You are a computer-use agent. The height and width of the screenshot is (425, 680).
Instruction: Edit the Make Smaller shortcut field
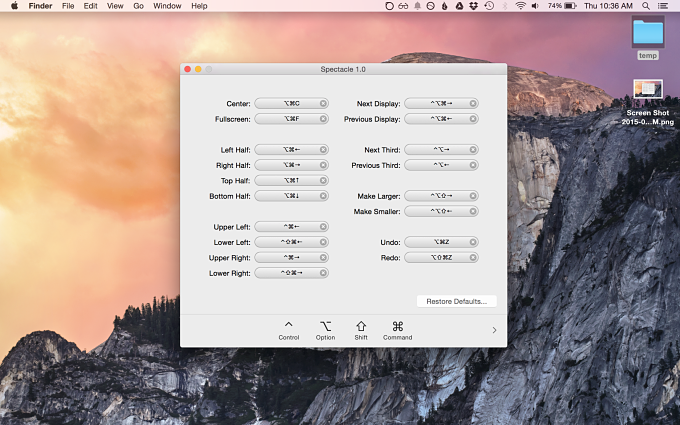441,211
